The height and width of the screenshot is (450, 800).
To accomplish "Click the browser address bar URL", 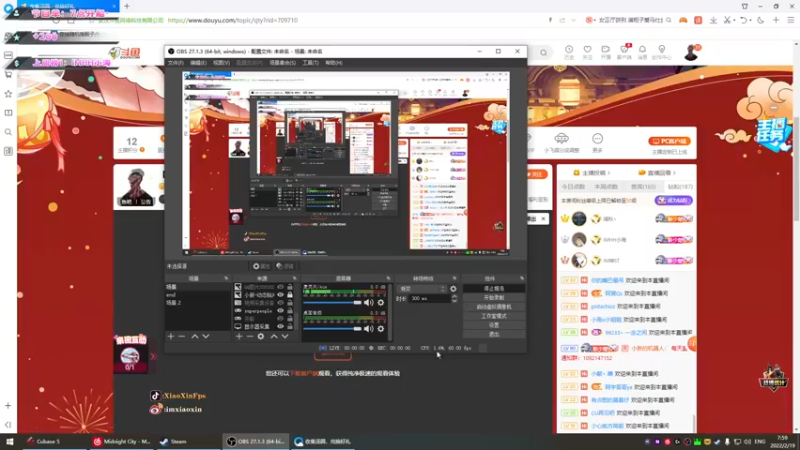I will tap(233, 20).
